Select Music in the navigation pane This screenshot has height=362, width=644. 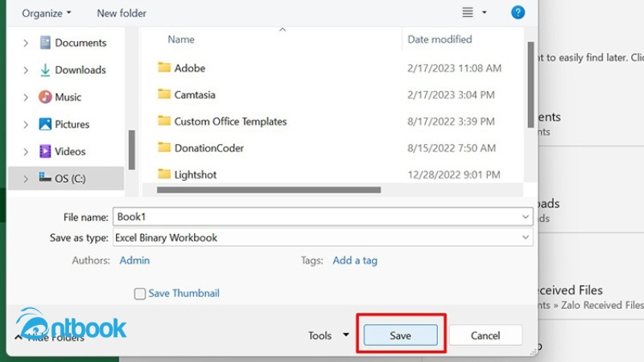pos(68,97)
